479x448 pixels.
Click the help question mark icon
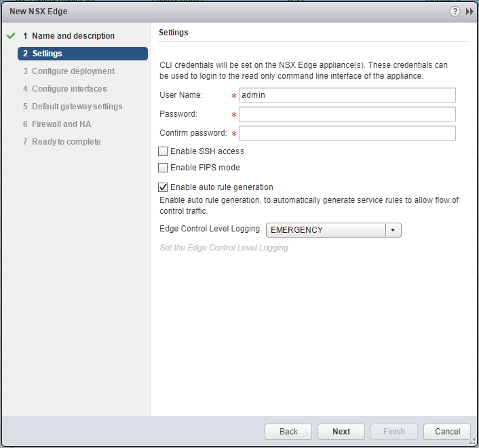click(455, 12)
